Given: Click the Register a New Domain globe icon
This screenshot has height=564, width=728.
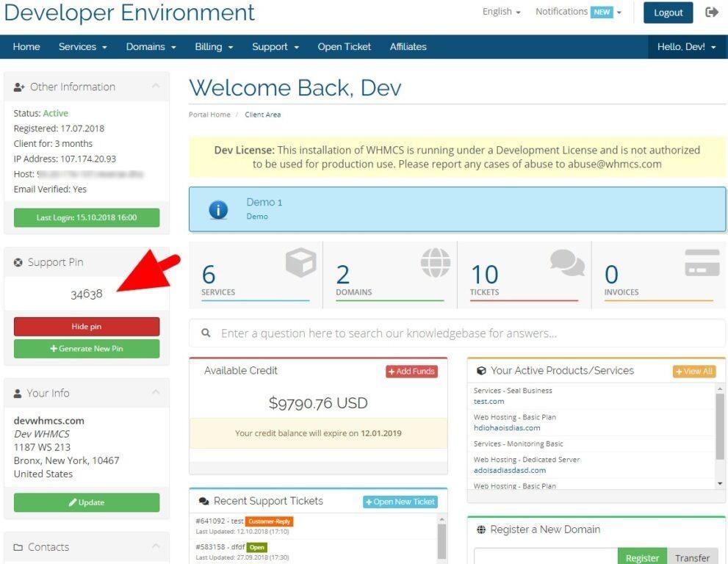Looking at the screenshot, I should click(481, 529).
